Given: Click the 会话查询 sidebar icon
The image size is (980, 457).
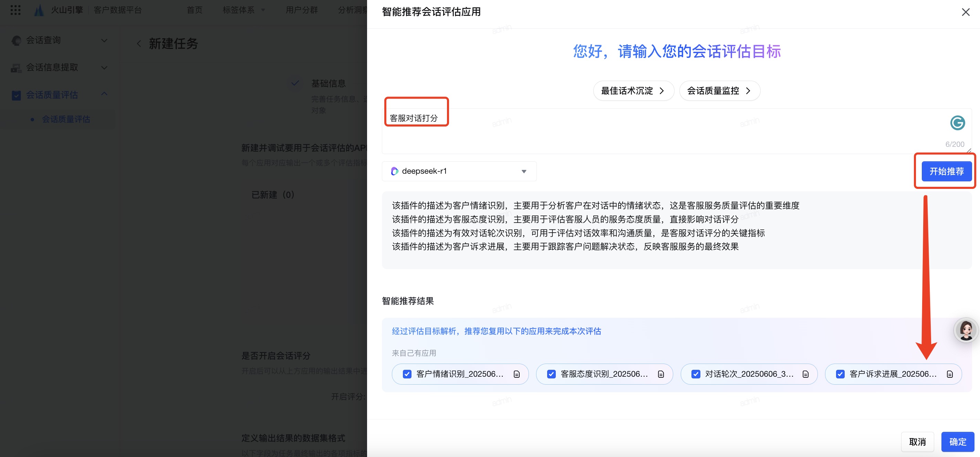Looking at the screenshot, I should coord(17,40).
